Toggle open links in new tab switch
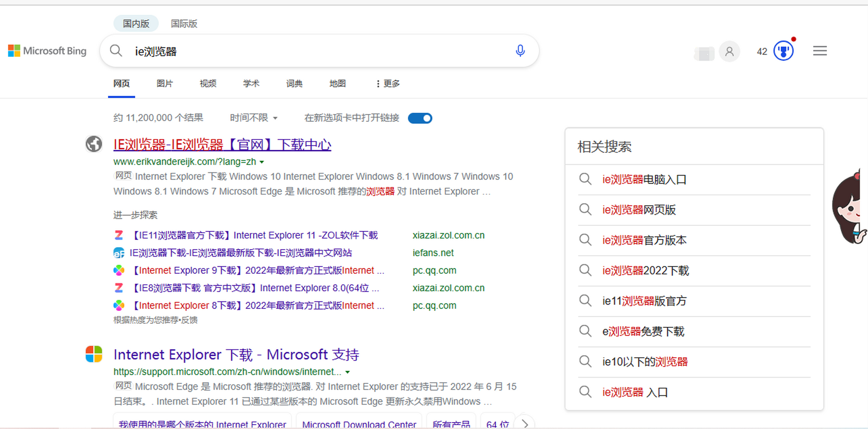The width and height of the screenshot is (868, 429). coord(420,118)
